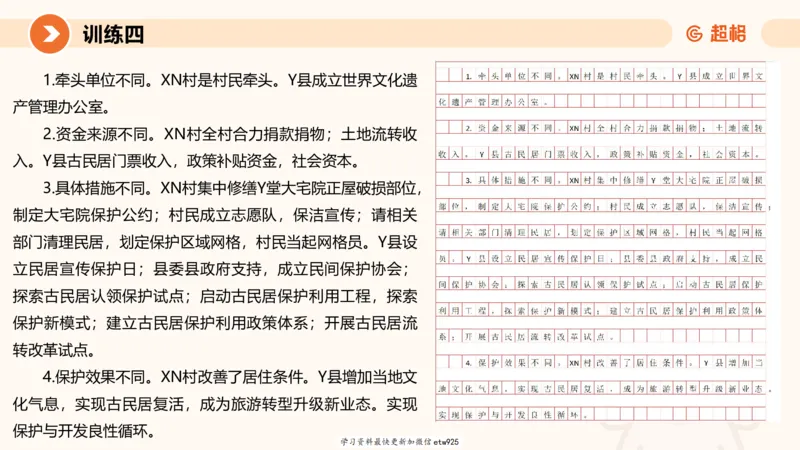
Task: Click the line starting 部门清理民居
Action: 215,242
